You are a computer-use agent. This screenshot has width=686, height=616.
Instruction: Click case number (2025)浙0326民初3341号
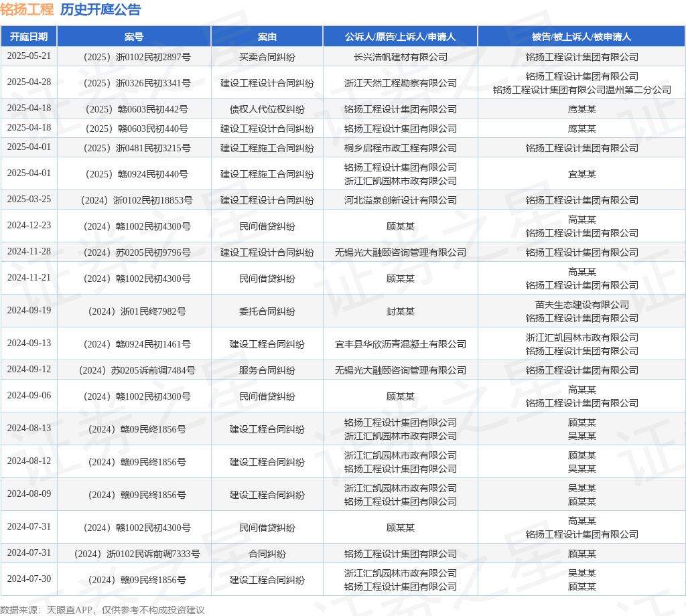pos(137,83)
